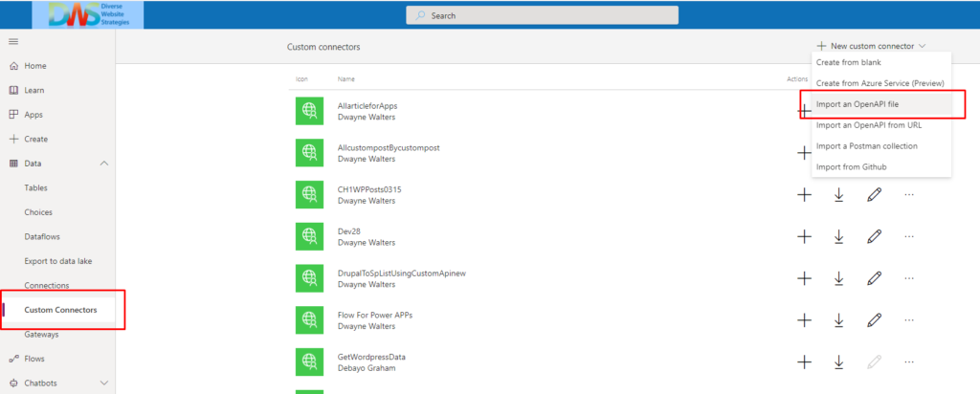Click the Data table icon
Viewport: 980px width, 394px height.
point(13,164)
